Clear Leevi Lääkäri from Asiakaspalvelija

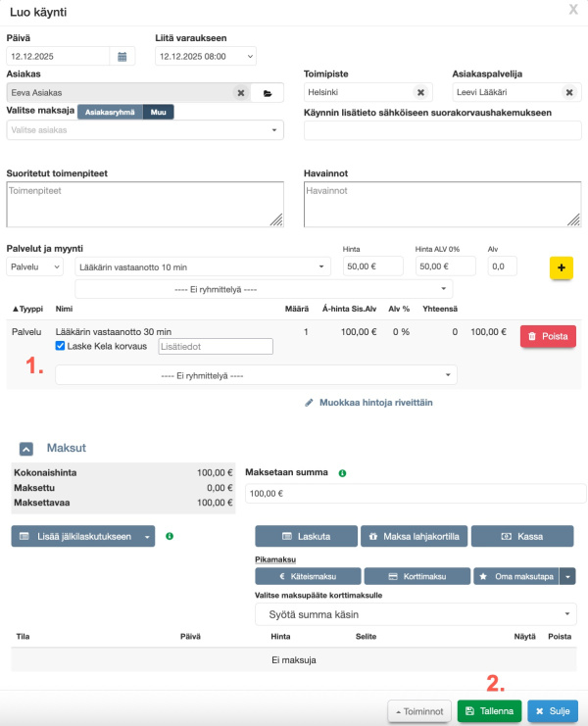click(x=568, y=93)
